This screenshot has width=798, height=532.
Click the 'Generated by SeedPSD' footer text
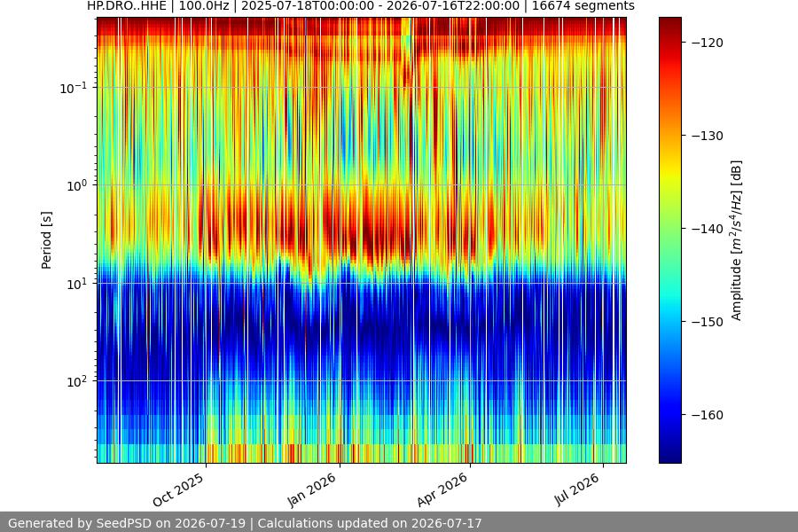[x=245, y=523]
